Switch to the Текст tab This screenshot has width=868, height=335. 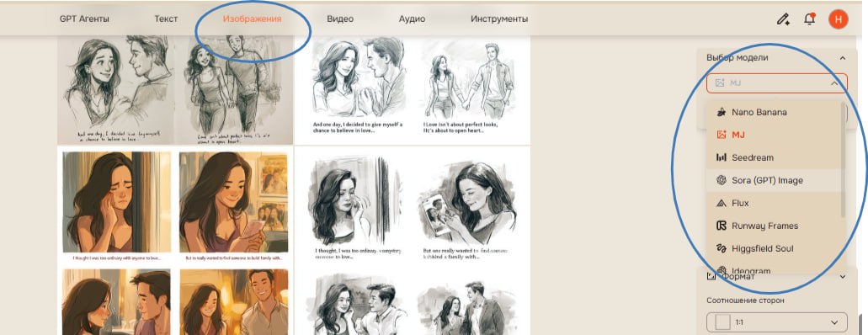[166, 19]
